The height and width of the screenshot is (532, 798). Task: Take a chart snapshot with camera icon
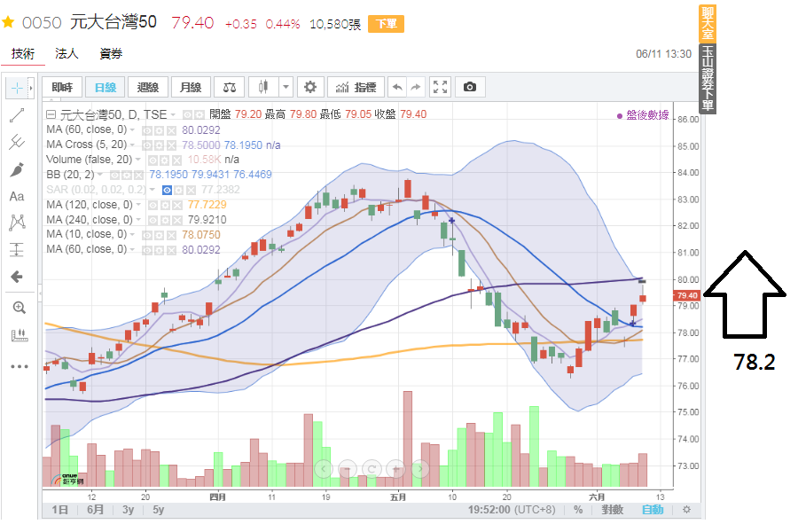coord(470,87)
